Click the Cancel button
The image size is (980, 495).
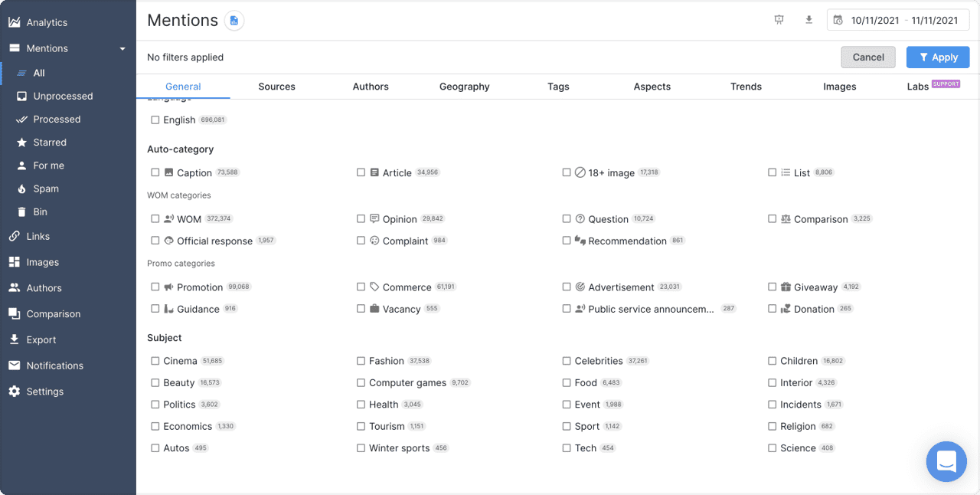coord(868,57)
